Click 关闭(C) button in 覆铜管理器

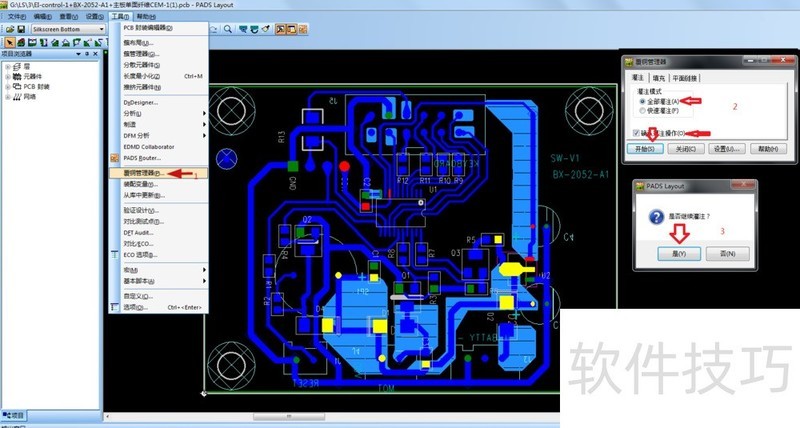[x=686, y=149]
